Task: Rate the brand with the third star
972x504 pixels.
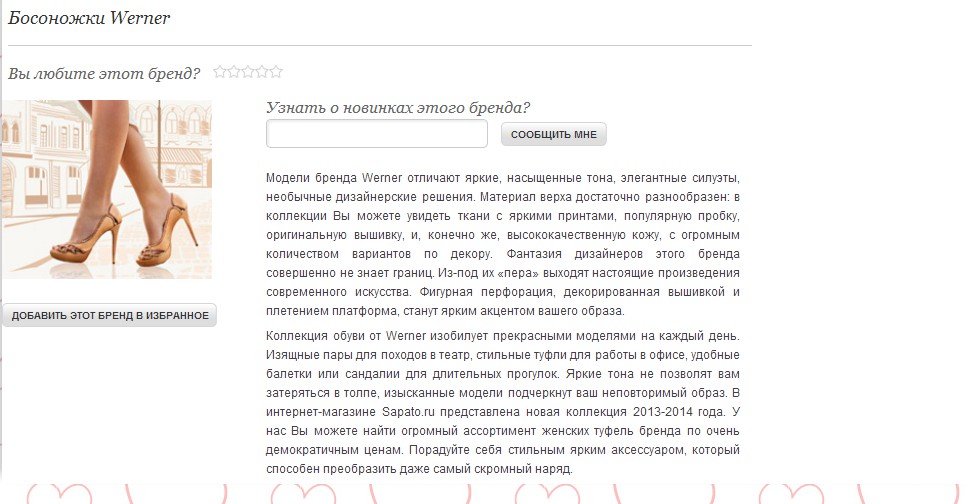Action: pyautogui.click(x=248, y=72)
